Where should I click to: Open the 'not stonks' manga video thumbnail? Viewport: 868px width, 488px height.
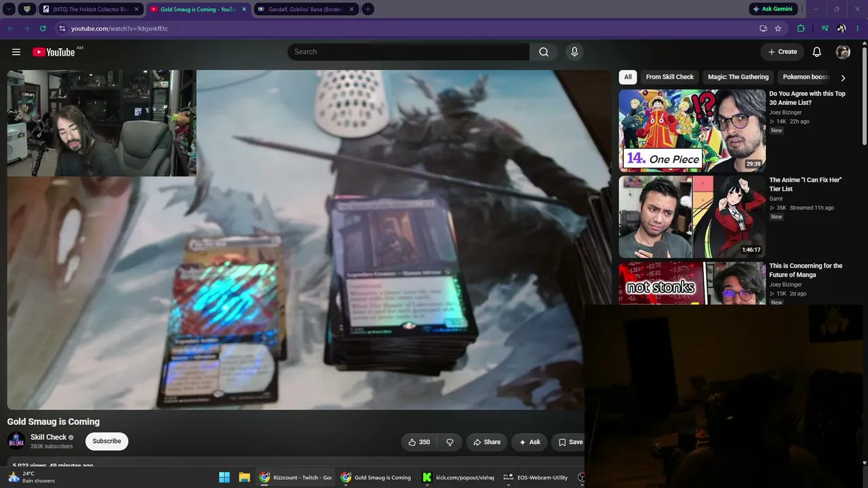(x=692, y=283)
